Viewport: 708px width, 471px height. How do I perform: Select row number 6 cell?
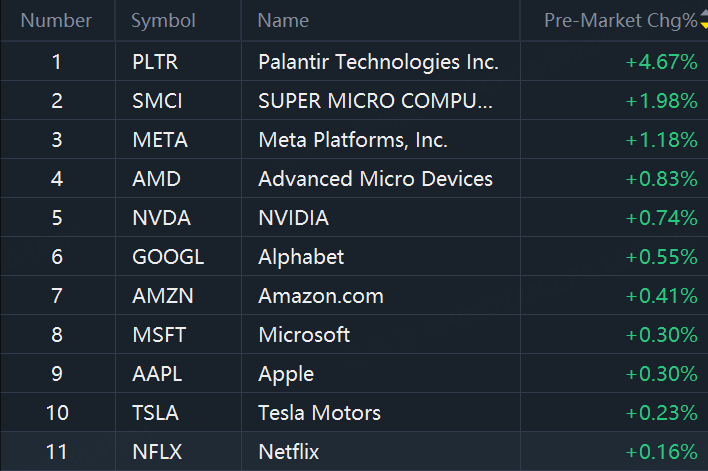[57, 257]
